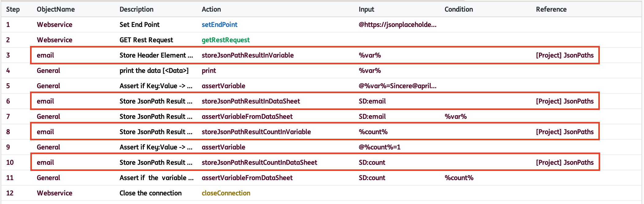Select storeJsonPathResultCountInDataSheet action cell
Viewport: 644px width, 204px height.
pyautogui.click(x=259, y=162)
